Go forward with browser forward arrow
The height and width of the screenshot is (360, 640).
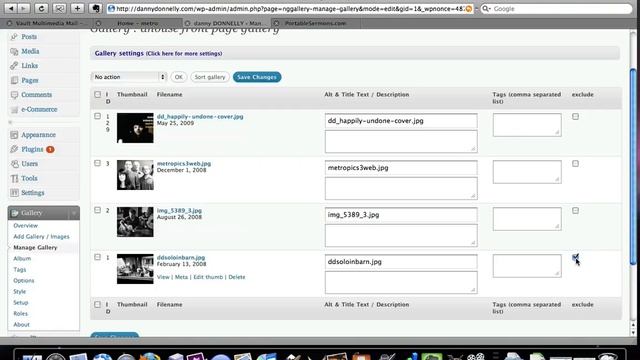(x=24, y=8)
